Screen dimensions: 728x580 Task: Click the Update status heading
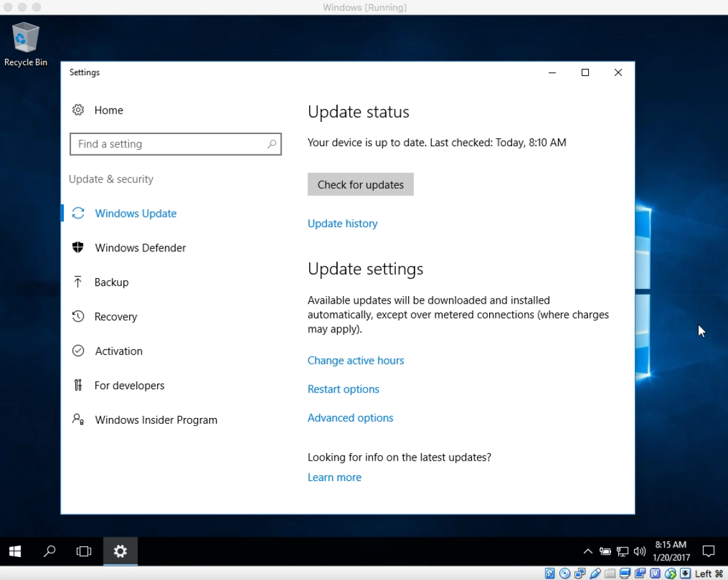click(358, 112)
